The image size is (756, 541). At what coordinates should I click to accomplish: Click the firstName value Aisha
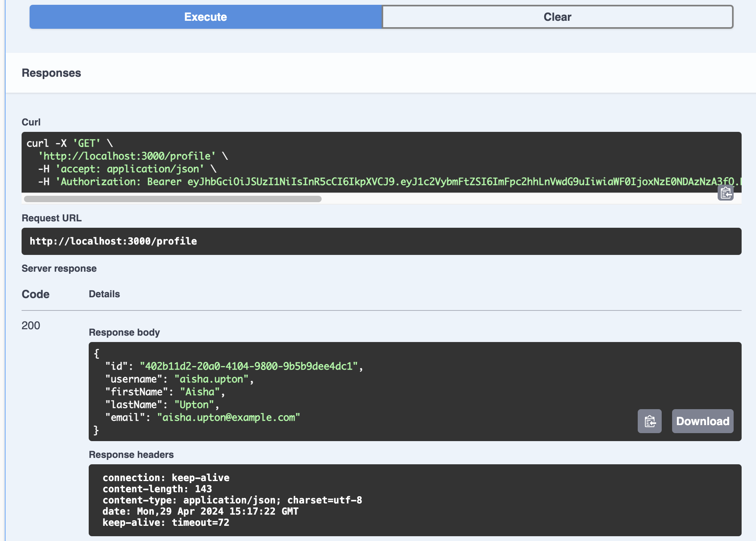[x=200, y=392]
